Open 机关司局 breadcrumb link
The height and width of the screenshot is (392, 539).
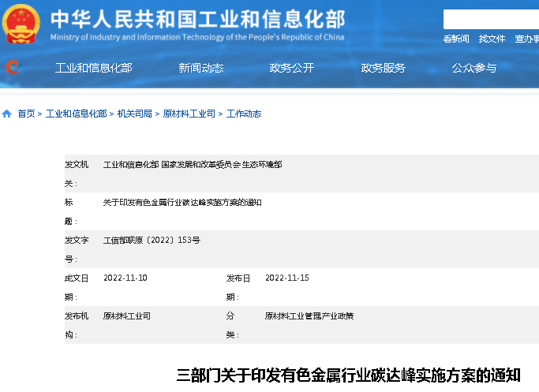coord(135,114)
